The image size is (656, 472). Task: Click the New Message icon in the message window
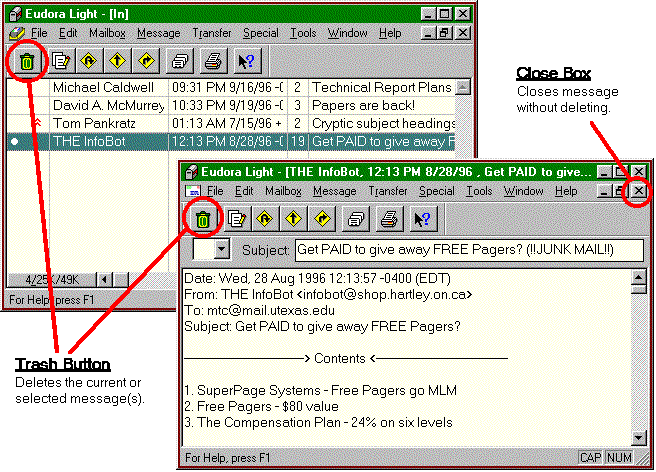point(237,219)
